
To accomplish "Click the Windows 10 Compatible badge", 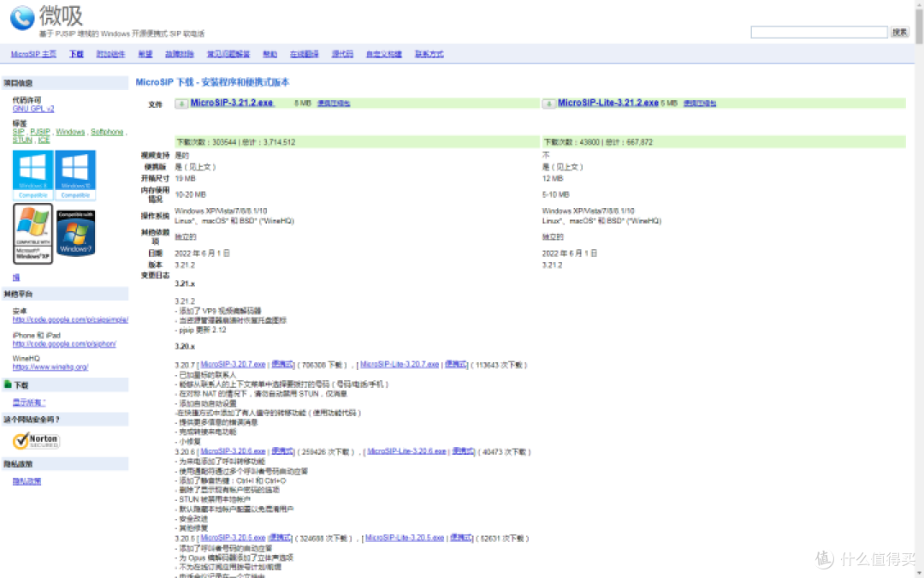I will click(75, 176).
